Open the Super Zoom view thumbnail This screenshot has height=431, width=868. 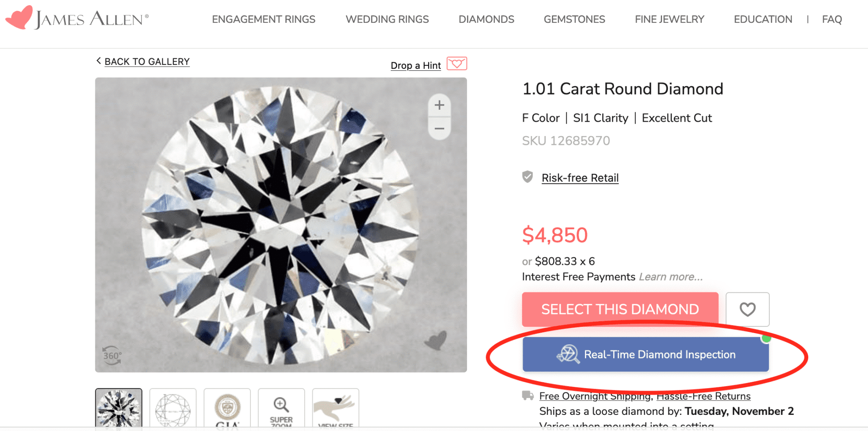pos(281,409)
